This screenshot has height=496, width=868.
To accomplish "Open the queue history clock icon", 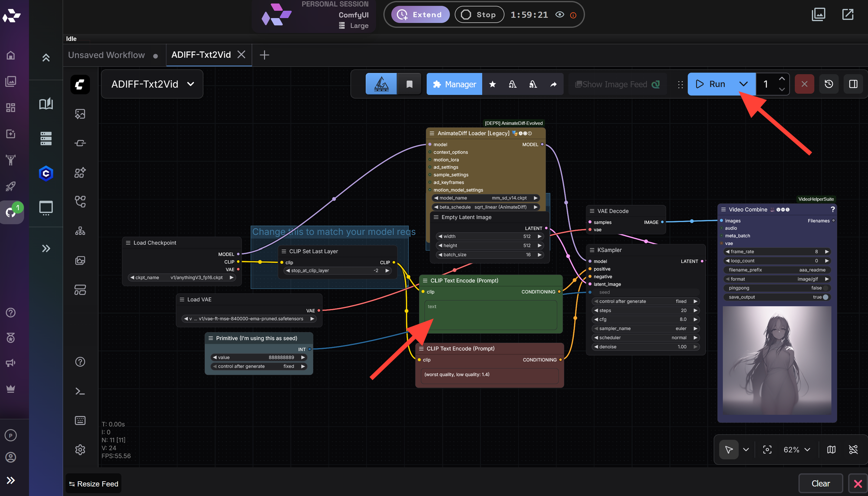I will pos(829,84).
